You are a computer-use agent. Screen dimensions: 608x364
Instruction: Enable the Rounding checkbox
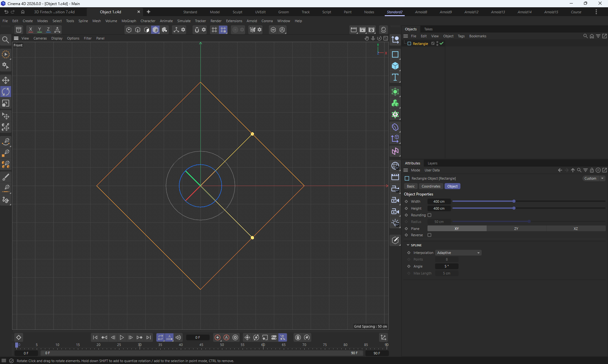coord(429,215)
